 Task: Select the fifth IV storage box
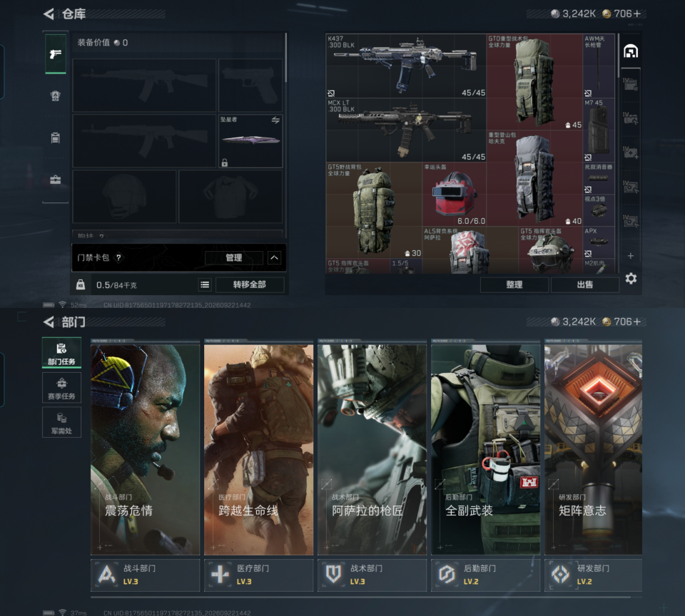click(x=630, y=221)
